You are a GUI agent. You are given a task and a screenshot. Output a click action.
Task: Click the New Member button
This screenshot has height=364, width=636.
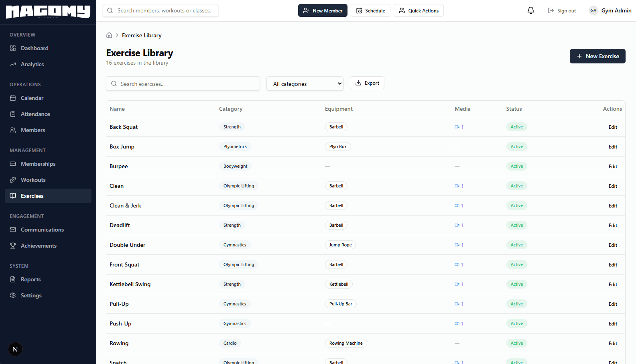tap(323, 10)
